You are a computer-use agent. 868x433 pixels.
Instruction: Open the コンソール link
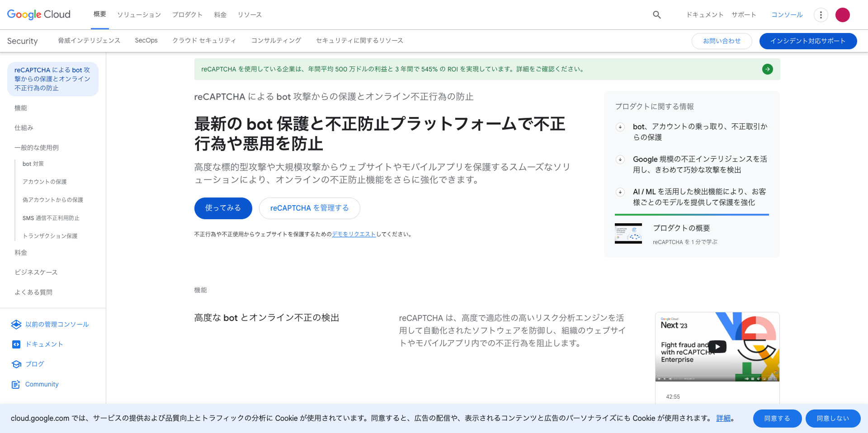[787, 15]
